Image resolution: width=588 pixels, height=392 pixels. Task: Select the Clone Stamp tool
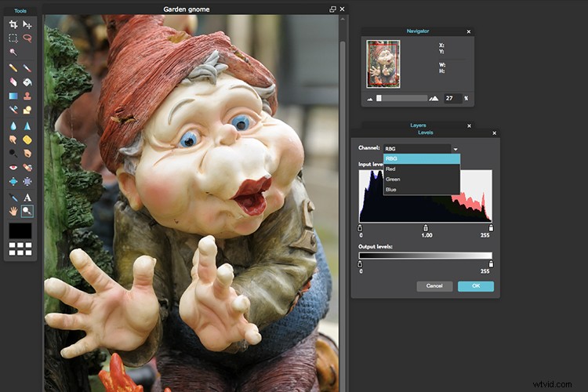point(27,96)
